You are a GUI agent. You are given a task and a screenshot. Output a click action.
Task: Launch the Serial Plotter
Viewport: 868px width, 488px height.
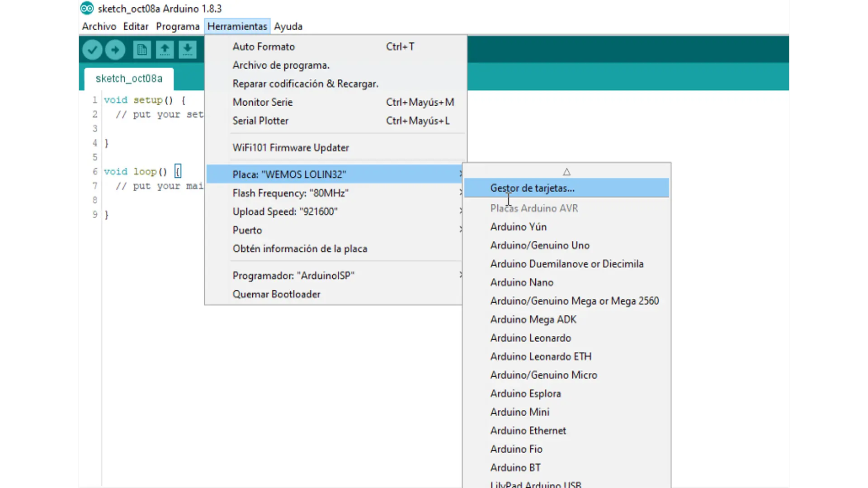point(335,121)
